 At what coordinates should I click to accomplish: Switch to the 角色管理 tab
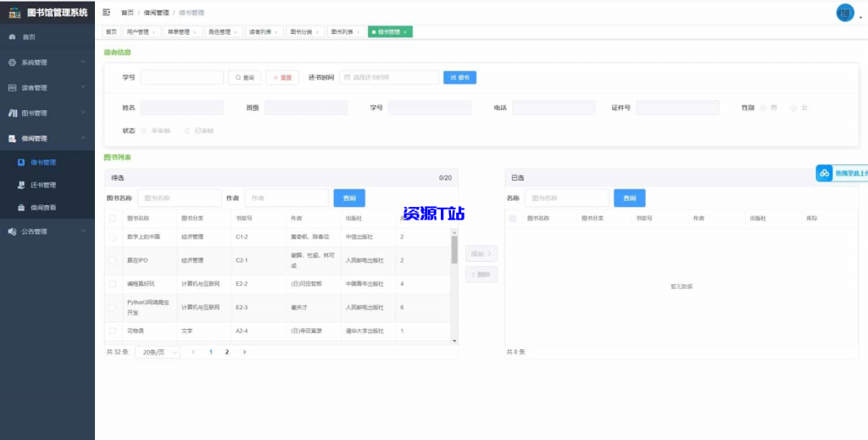222,32
